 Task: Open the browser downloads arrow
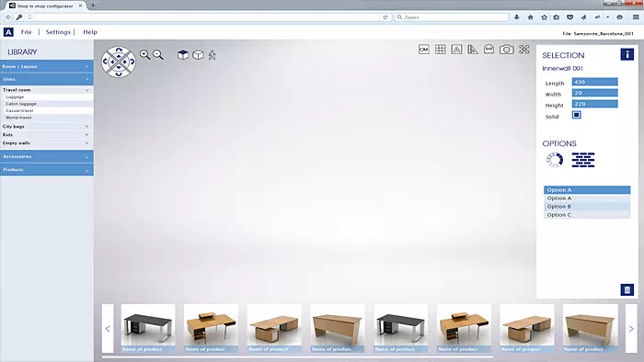[517, 17]
